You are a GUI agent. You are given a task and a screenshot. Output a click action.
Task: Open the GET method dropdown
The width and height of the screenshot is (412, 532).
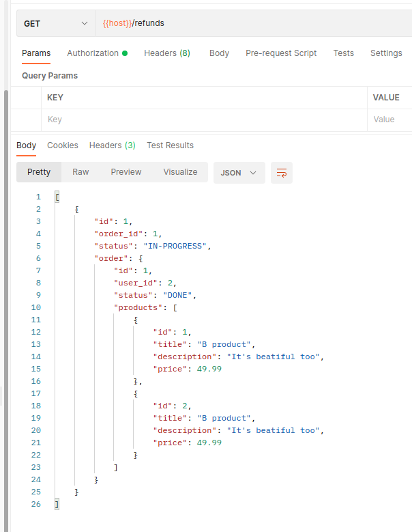pos(55,23)
